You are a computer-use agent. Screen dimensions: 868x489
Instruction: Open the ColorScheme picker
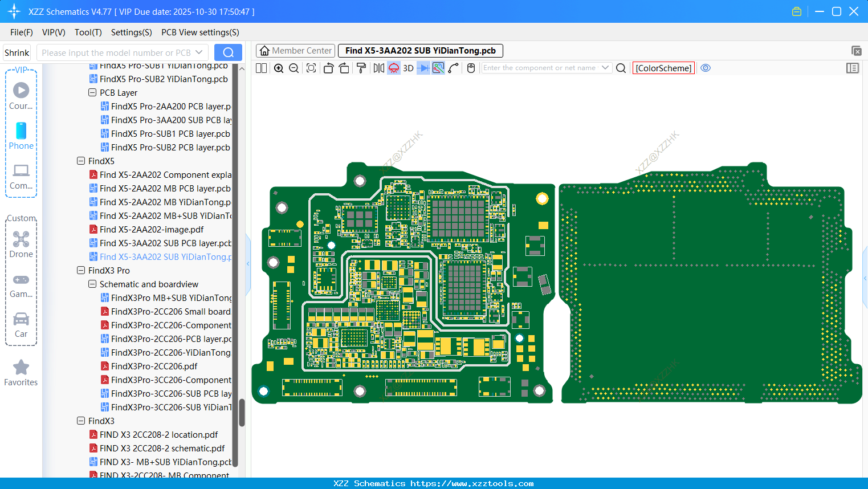click(x=663, y=68)
